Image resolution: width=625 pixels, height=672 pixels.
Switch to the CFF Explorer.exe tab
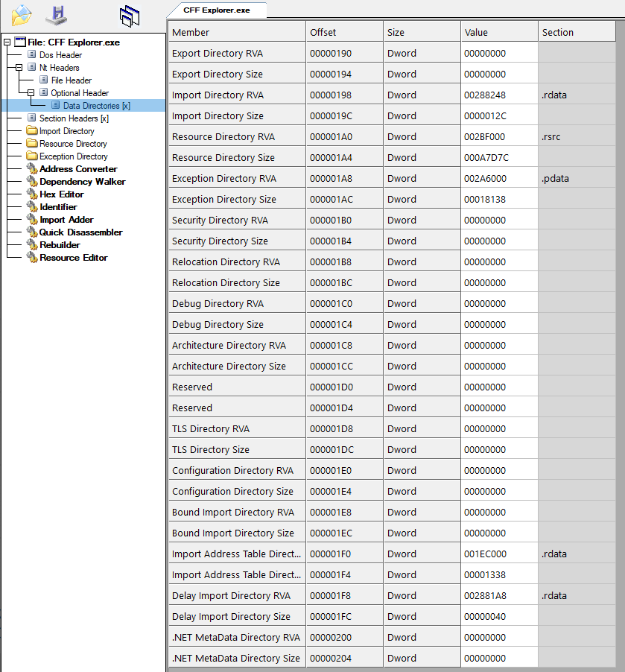click(217, 10)
